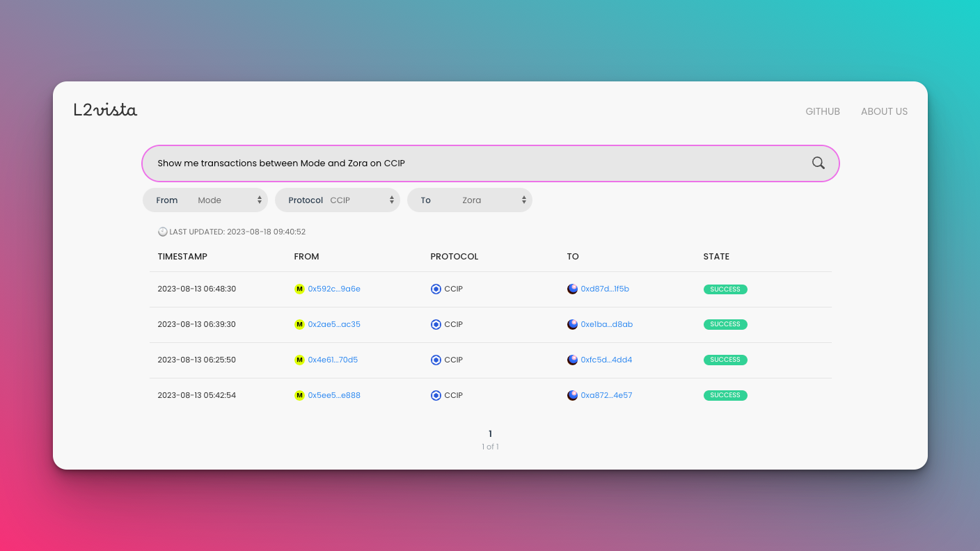The height and width of the screenshot is (551, 980).
Task: Click the FROM column header
Action: pyautogui.click(x=306, y=257)
